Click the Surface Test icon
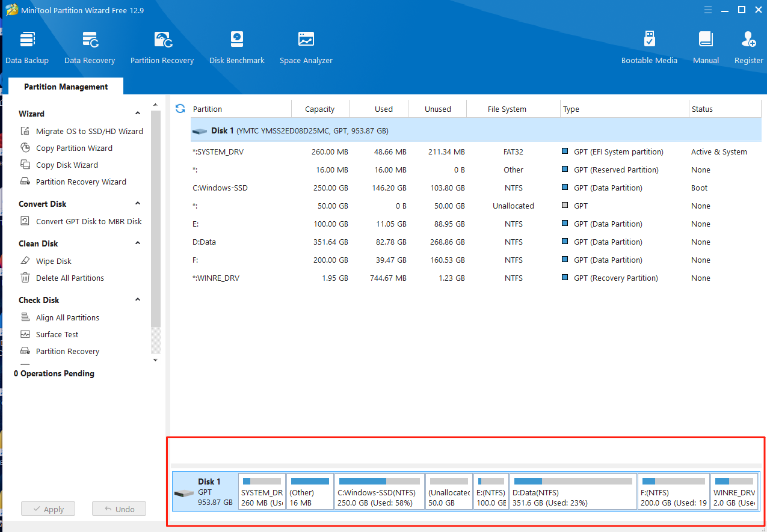The image size is (767, 532). [x=25, y=334]
